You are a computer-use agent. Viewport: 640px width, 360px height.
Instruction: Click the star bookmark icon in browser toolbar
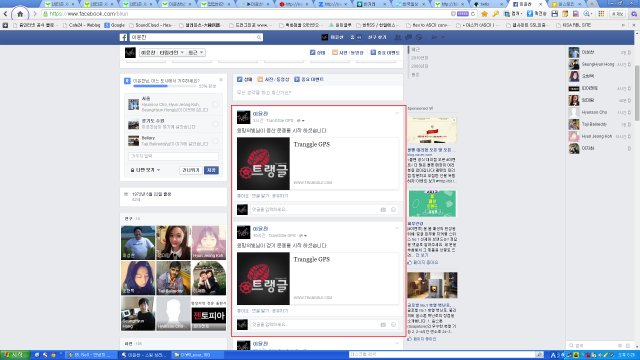[x=484, y=14]
